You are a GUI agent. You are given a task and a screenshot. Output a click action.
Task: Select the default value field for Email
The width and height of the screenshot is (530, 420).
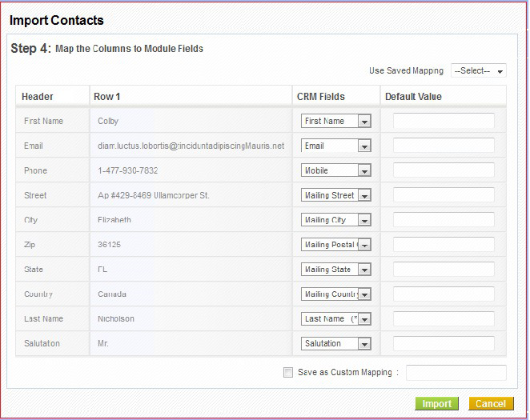tap(444, 146)
